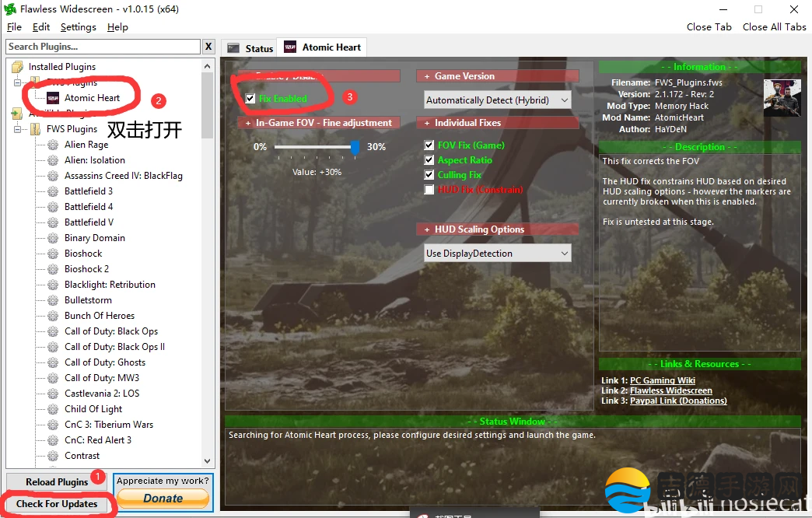The width and height of the screenshot is (812, 518).
Task: Click gear icon beside Call of Duty: Ghosts
Action: [53, 362]
